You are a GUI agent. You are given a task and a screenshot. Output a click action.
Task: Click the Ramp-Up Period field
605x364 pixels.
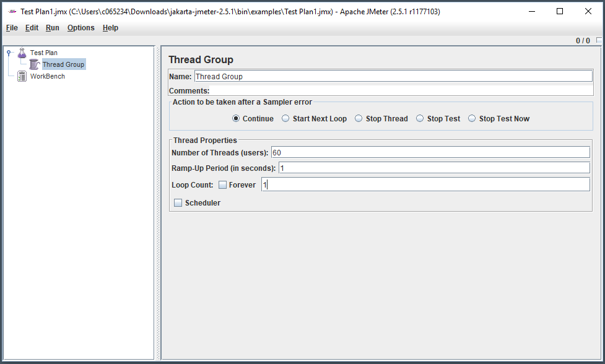[x=433, y=168]
